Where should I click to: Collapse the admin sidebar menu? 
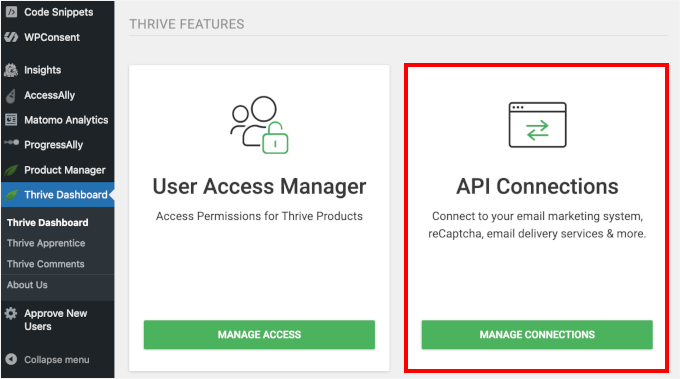56,359
